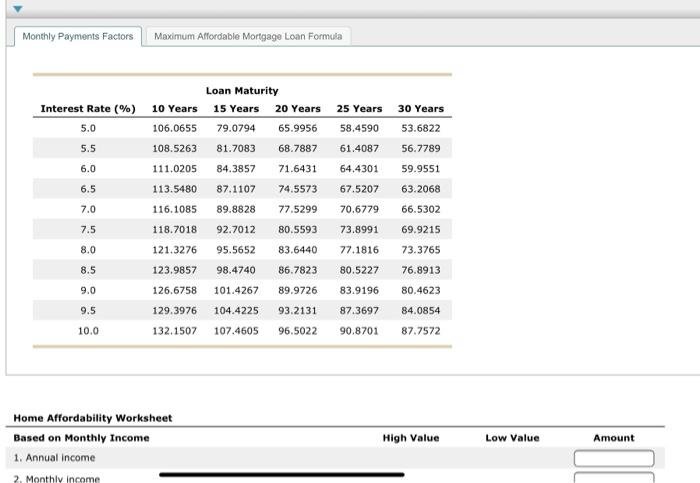Select the factor value 98.4740
This screenshot has height=483, width=700.
tap(236, 270)
